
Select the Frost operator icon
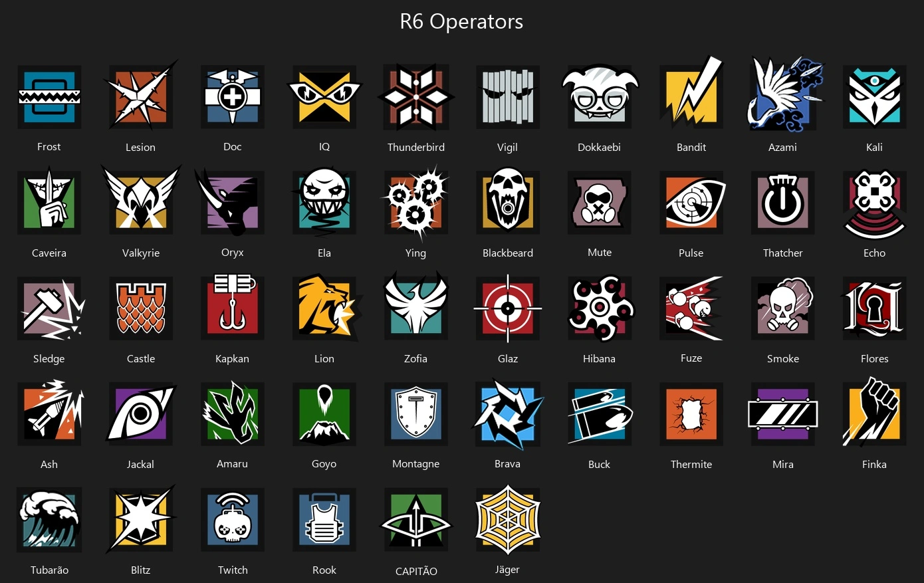point(49,97)
